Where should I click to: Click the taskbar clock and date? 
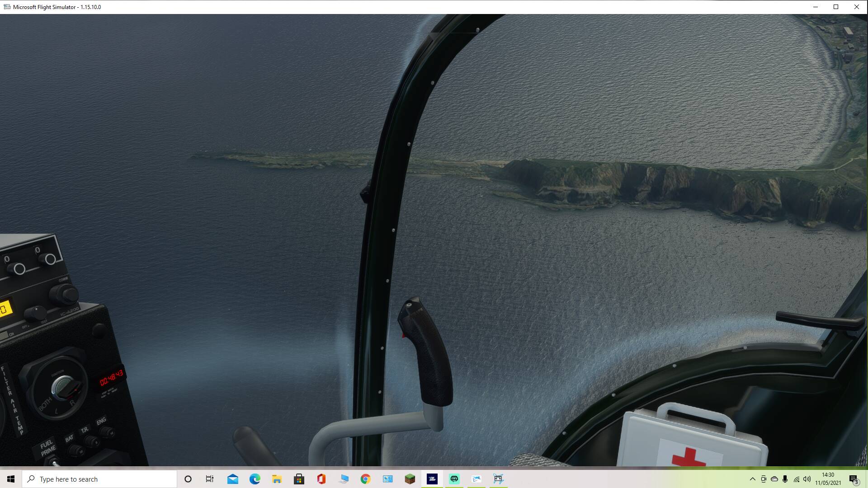[828, 479]
